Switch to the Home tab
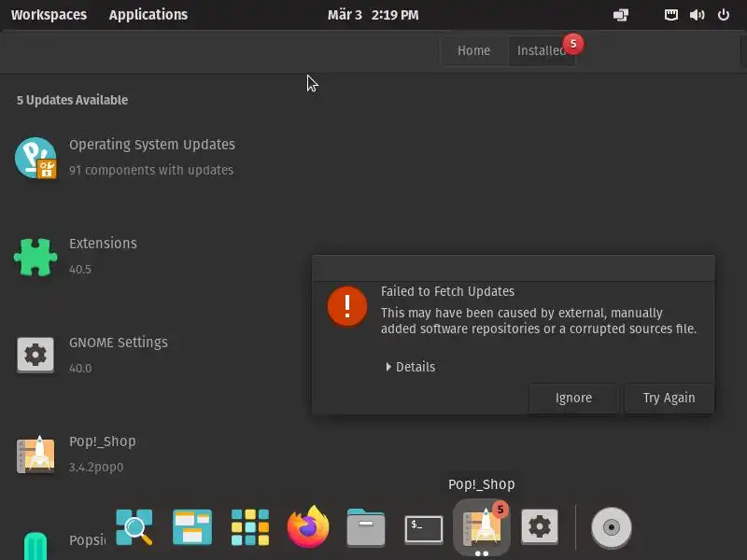Viewport: 747px width, 560px height. pos(473,50)
